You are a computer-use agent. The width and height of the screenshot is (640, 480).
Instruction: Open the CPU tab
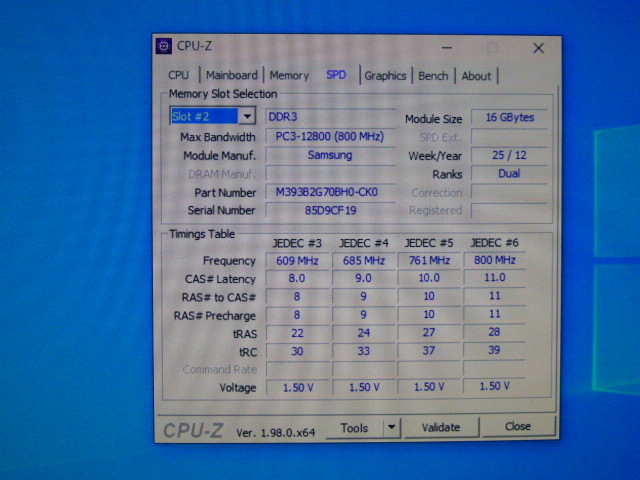click(x=178, y=76)
